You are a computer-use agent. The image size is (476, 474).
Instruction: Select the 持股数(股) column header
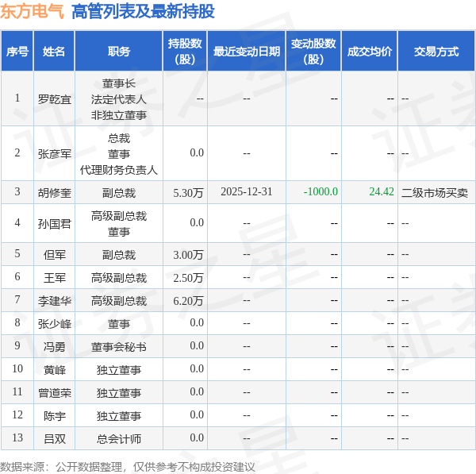click(x=185, y=52)
